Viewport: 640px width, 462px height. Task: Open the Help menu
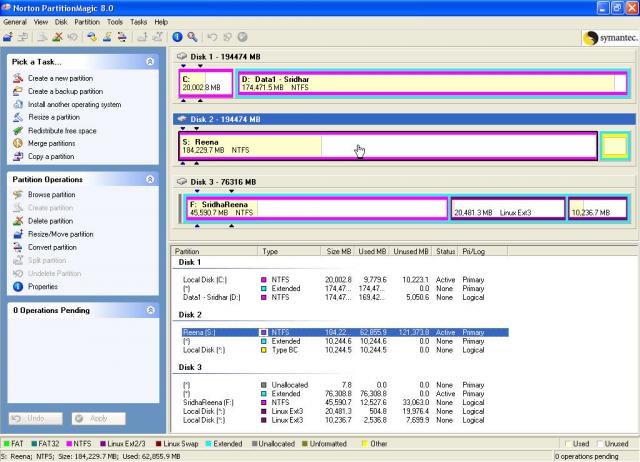point(161,22)
